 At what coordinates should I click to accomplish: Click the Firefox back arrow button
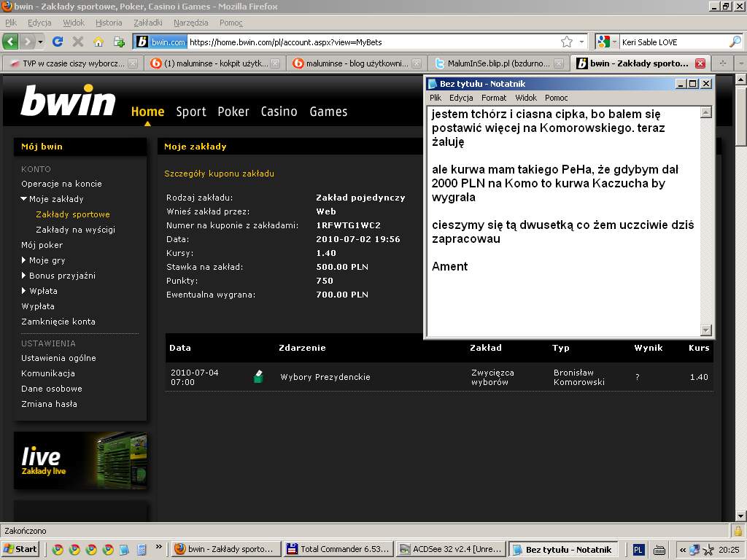[11, 42]
